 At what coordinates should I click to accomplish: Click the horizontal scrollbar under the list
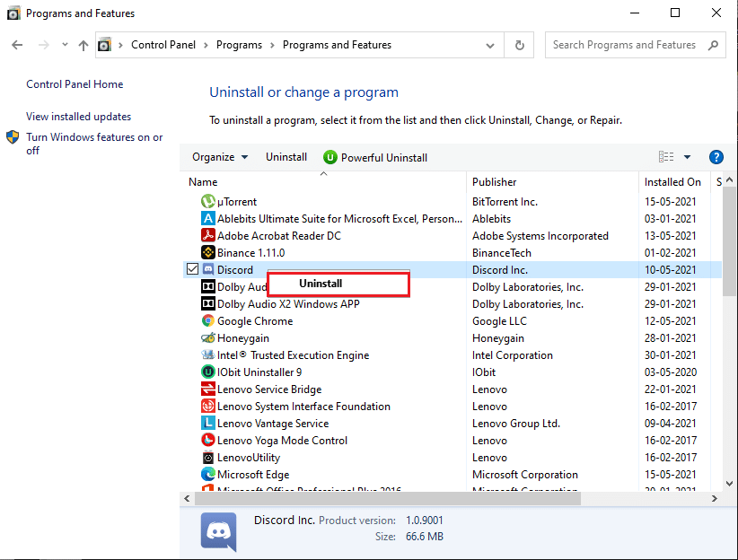[388, 498]
